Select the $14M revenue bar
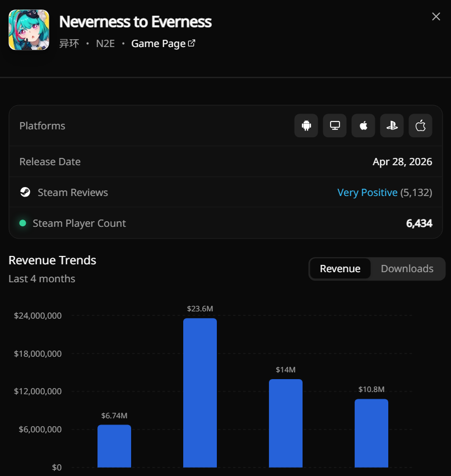451x476 pixels. click(286, 423)
